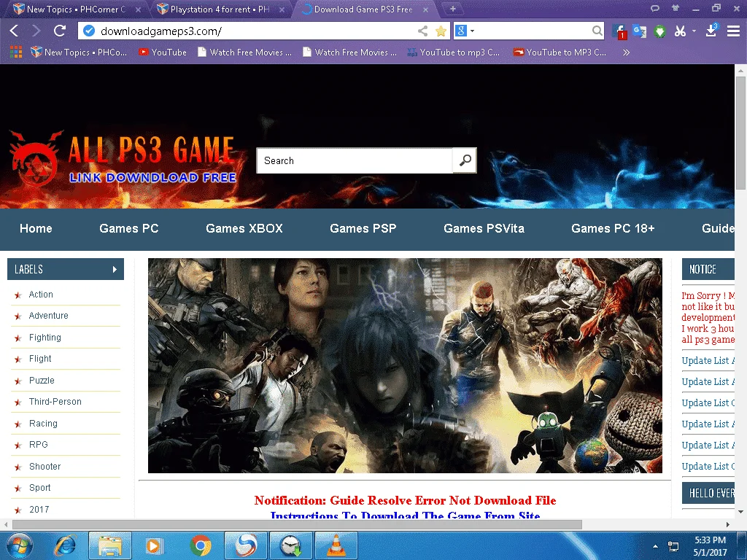Screen dimensions: 747x560
Task: Open YouTube to mp3 bookmark
Action: 454,52
